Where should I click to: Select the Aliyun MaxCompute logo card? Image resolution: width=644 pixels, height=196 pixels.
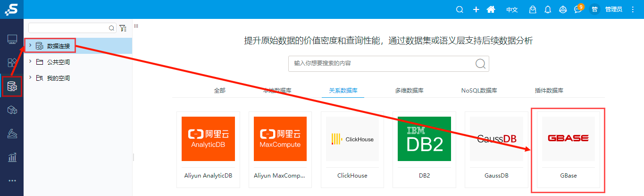[280, 139]
